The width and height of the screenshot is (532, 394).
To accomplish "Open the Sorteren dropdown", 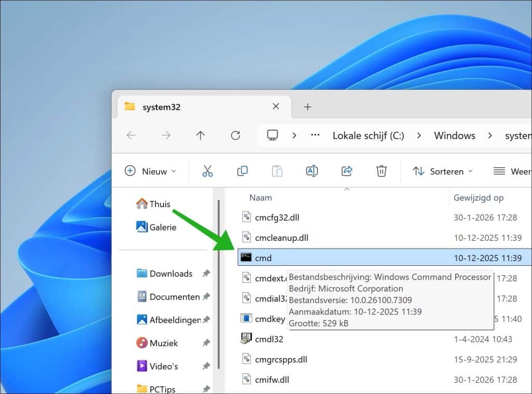I will (x=443, y=171).
